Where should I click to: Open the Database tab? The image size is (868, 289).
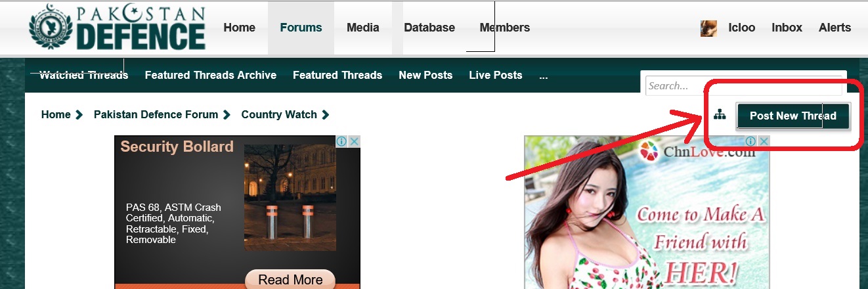[x=429, y=28]
